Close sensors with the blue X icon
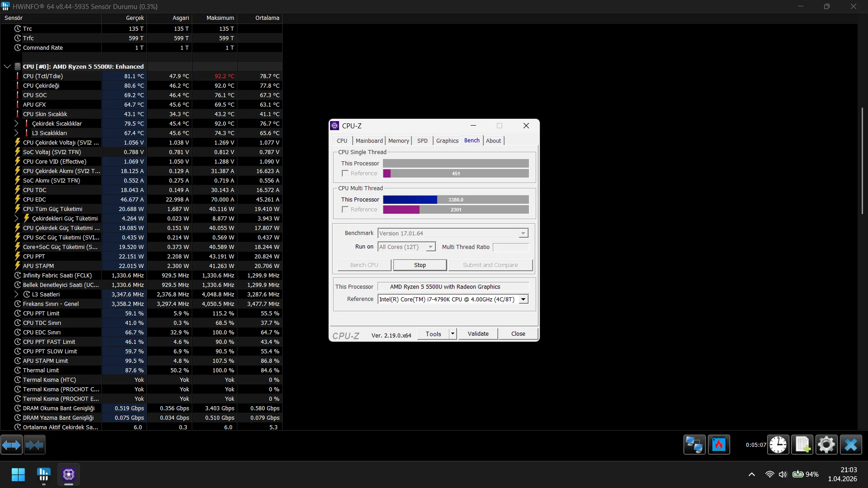This screenshot has height=488, width=868. click(x=851, y=445)
